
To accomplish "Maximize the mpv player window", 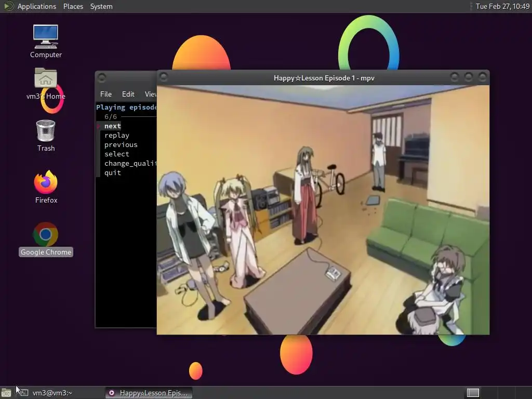I will (x=468, y=77).
